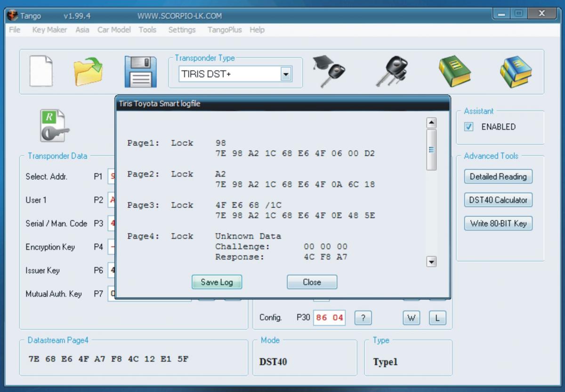Viewport: 565px width, 392px height.
Task: Launch the DST40 Calculator
Action: (498, 200)
